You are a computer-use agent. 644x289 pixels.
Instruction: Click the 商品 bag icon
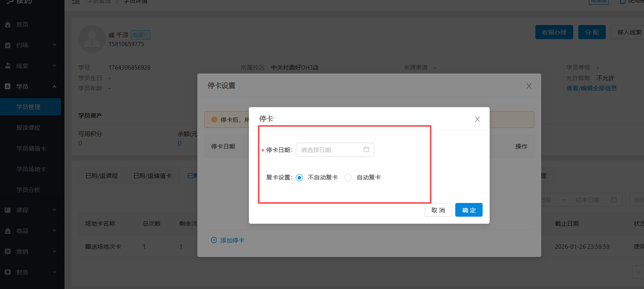tap(8, 231)
